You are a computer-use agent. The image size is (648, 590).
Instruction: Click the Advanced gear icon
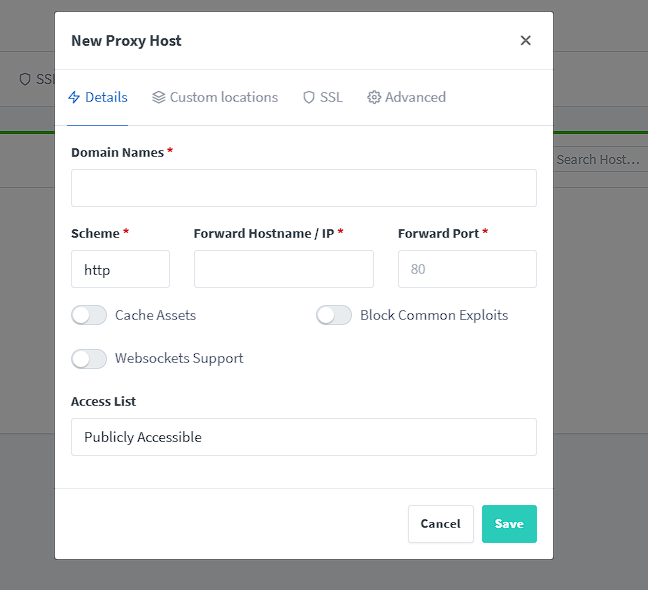(374, 98)
